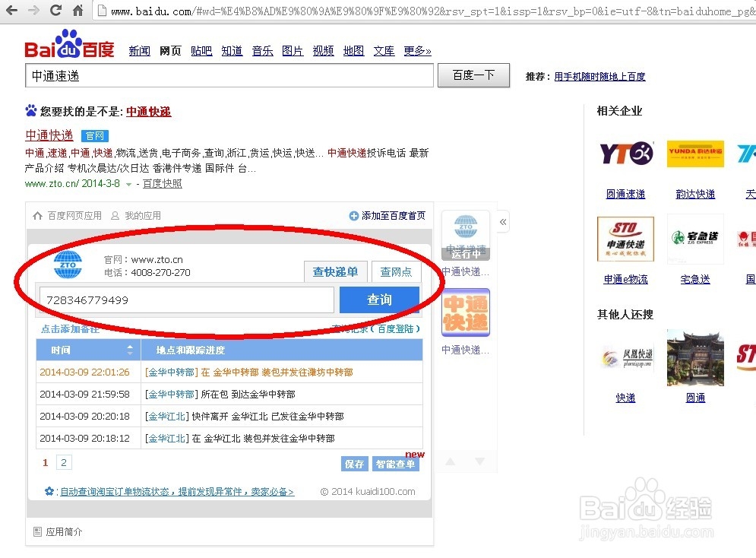This screenshot has width=756, height=558.
Task: Click the 金华江北 link in the 20:20:18 row
Action: tap(167, 416)
